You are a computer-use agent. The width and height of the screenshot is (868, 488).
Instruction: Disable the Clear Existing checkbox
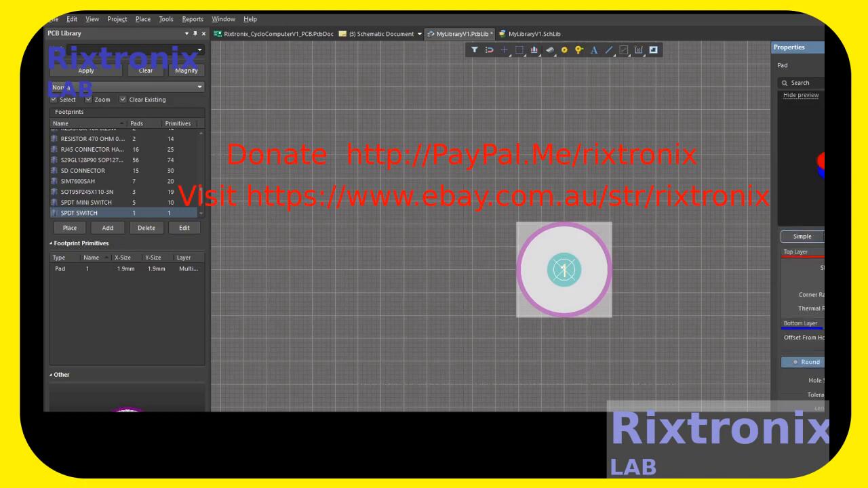click(123, 100)
